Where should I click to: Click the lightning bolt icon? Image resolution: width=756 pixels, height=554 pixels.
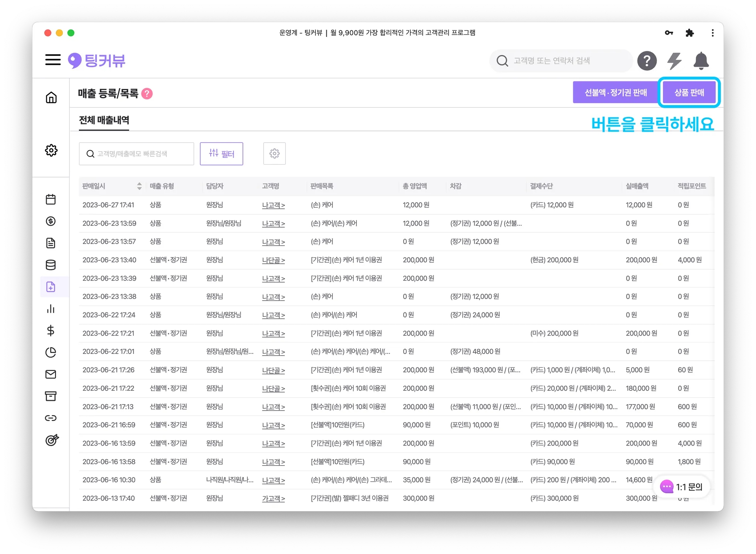[x=674, y=61]
